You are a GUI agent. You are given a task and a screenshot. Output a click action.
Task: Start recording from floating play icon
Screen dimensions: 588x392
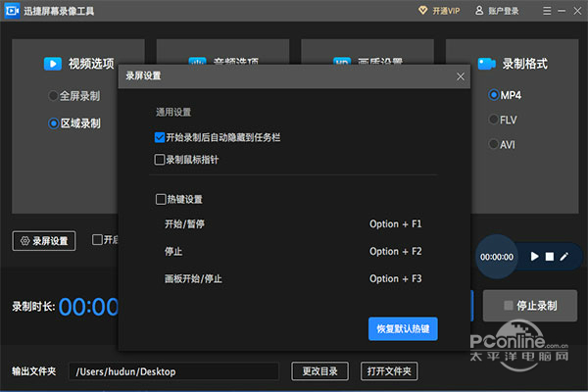coord(534,257)
